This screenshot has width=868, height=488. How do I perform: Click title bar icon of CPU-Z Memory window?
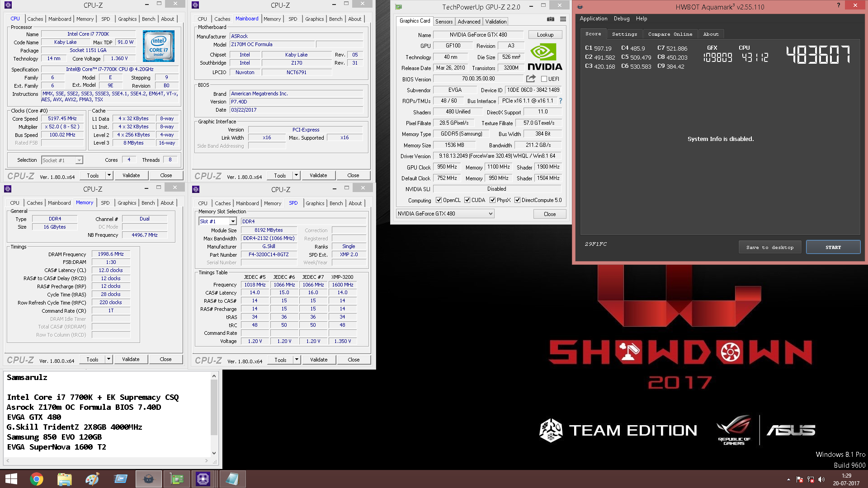(x=8, y=189)
